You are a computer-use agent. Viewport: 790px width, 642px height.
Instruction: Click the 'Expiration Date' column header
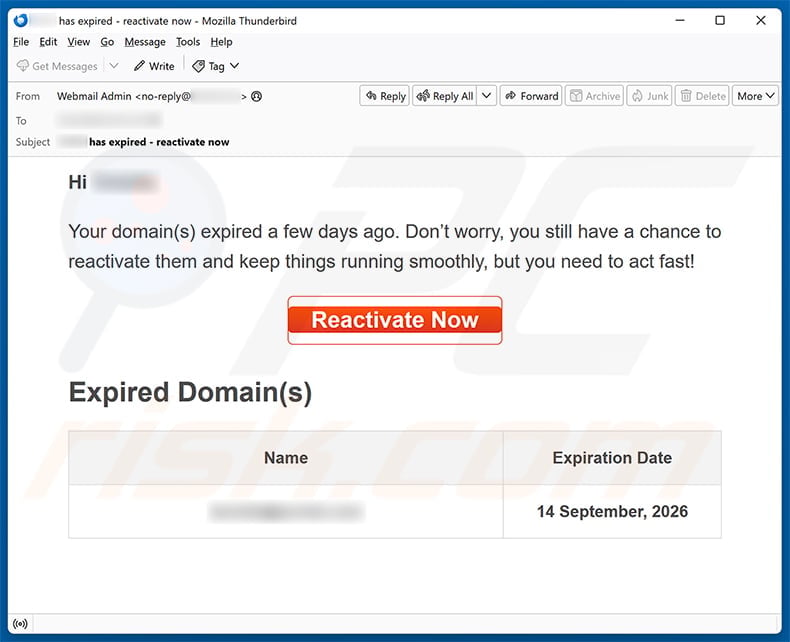612,458
